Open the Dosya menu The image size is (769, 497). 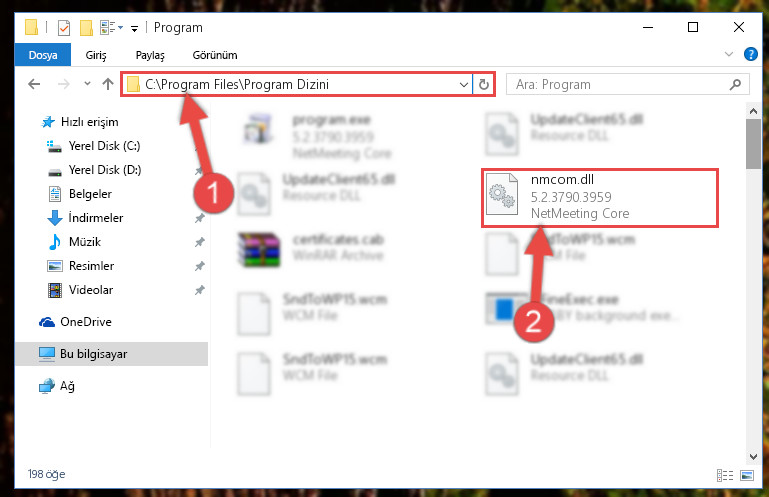click(43, 55)
